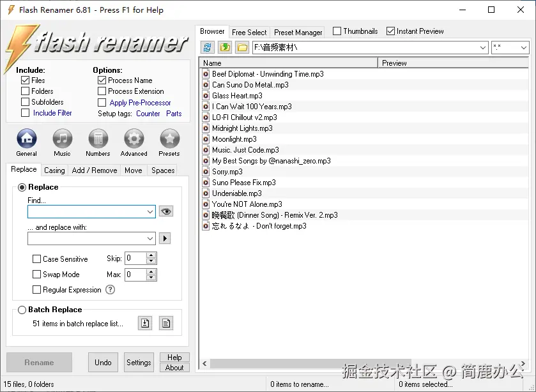Enable the Apply Pre-Processor checkbox
This screenshot has width=536, height=392.
pyautogui.click(x=102, y=103)
